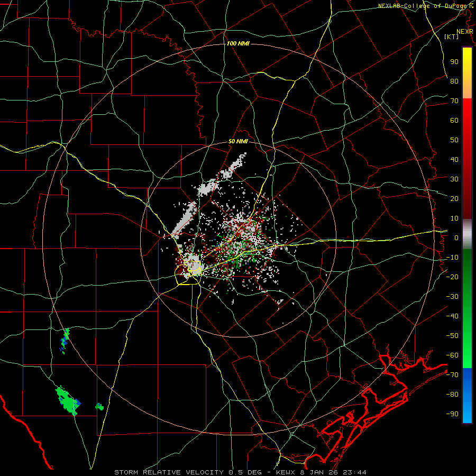476x476 pixels.
Task: Click the positive "60" velocity scale label
Action: 454,120
